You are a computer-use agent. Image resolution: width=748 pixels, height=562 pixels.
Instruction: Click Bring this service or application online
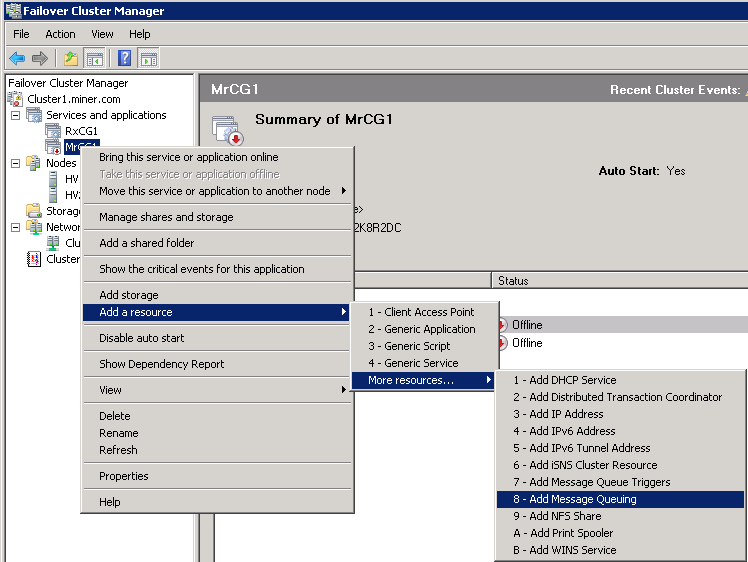pos(188,157)
